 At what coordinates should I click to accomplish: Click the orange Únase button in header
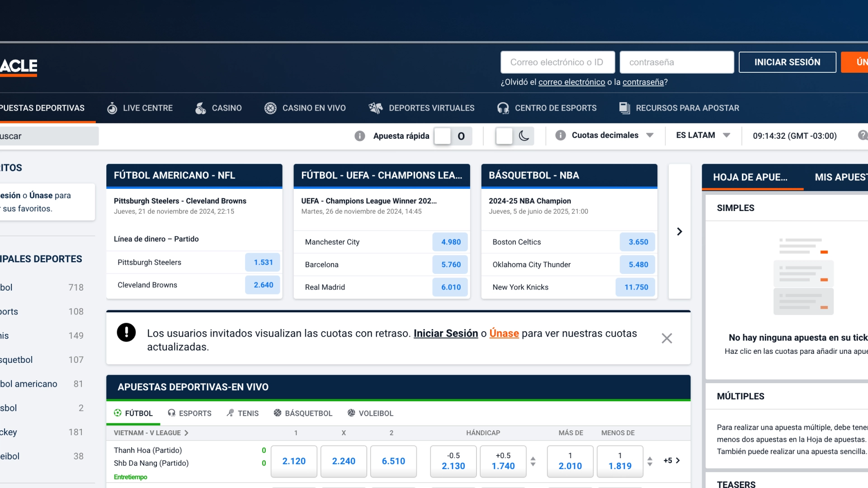tap(854, 62)
